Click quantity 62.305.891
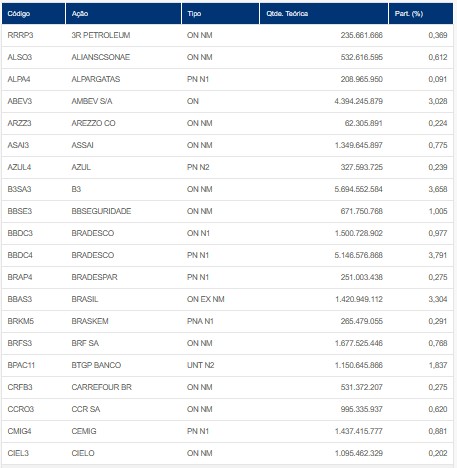This screenshot has height=468, width=457. (364, 123)
